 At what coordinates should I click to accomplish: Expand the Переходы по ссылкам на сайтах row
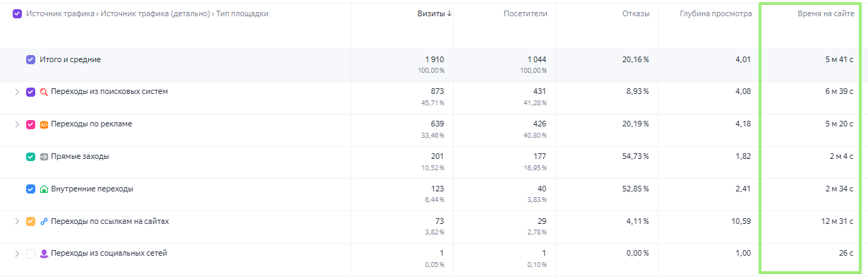pyautogui.click(x=17, y=222)
